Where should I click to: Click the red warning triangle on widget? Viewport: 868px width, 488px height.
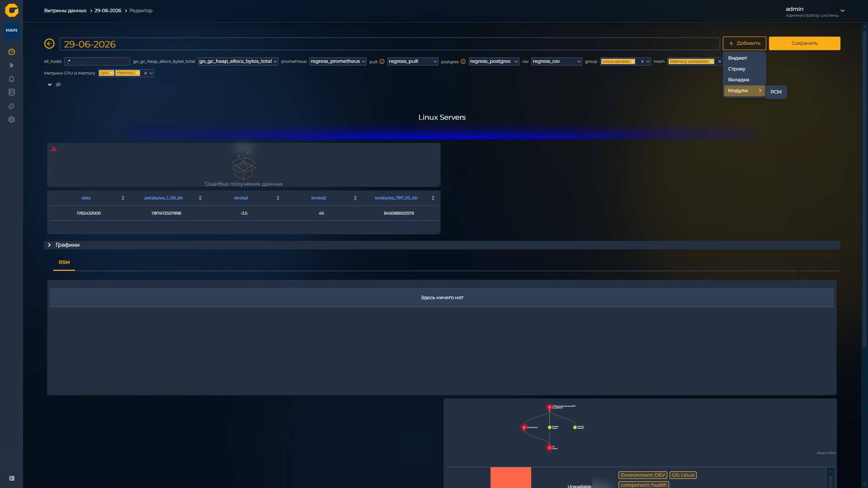point(54,149)
